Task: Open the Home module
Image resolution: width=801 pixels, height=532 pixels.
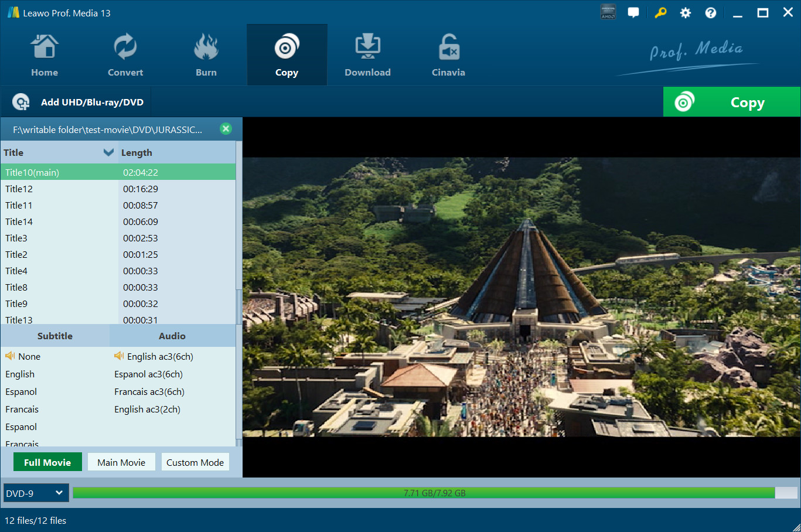Action: [x=45, y=56]
